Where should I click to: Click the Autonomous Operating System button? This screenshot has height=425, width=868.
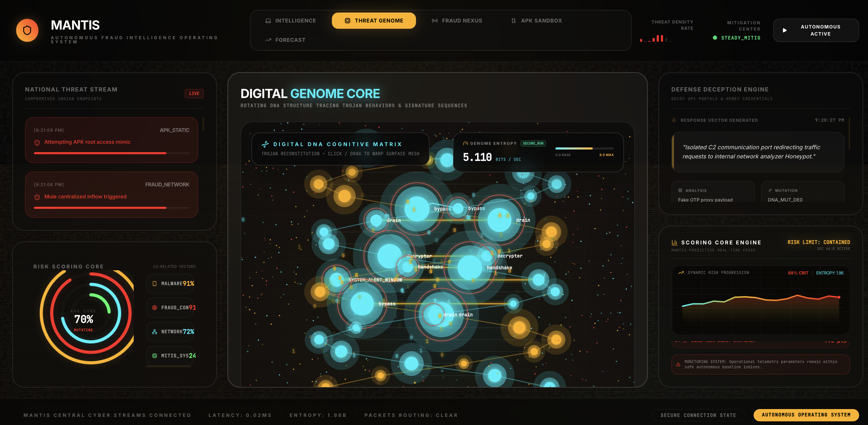(x=806, y=415)
